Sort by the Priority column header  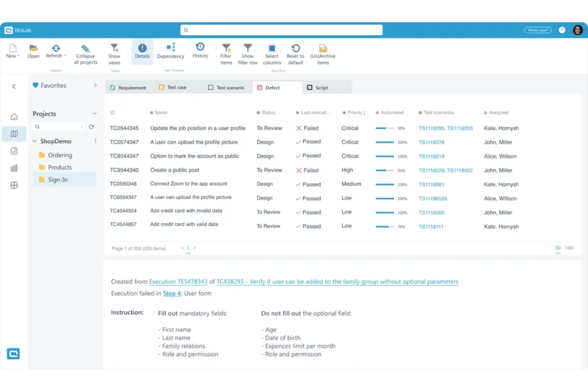[x=354, y=113]
